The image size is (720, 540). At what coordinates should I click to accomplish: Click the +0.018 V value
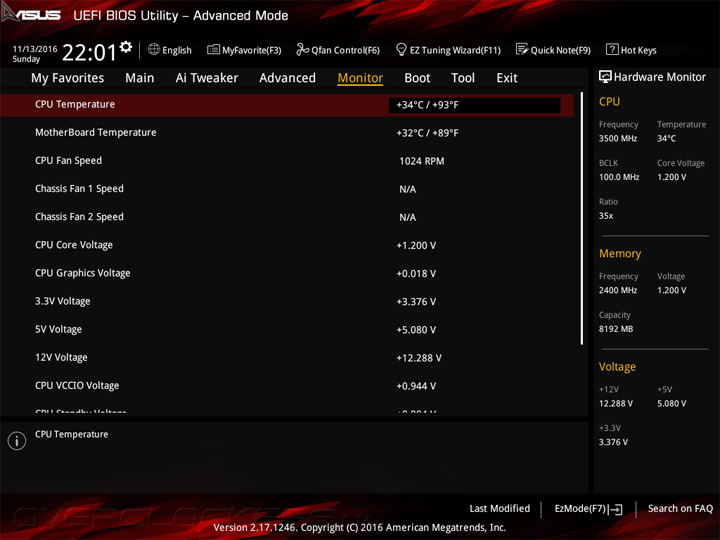tap(416, 274)
